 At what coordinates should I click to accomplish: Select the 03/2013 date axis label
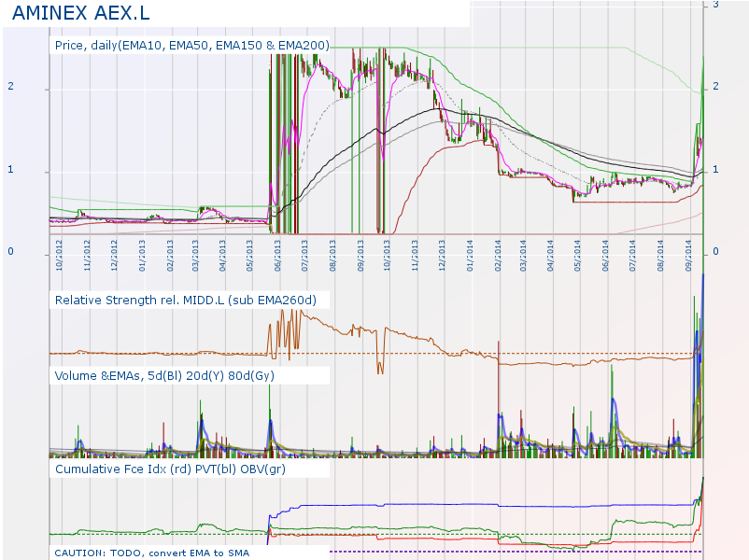(x=195, y=256)
